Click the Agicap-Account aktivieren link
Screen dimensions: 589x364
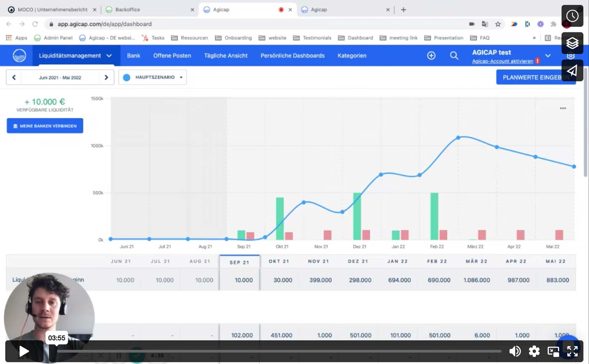(502, 61)
